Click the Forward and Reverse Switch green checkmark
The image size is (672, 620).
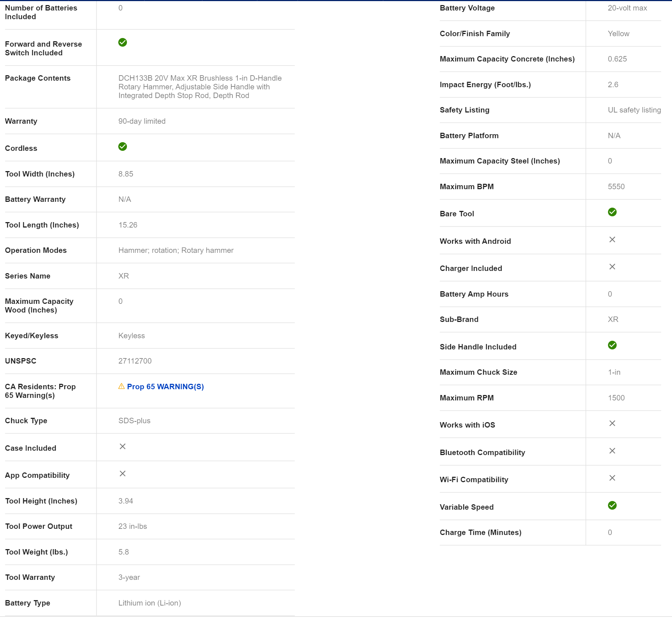tap(123, 42)
